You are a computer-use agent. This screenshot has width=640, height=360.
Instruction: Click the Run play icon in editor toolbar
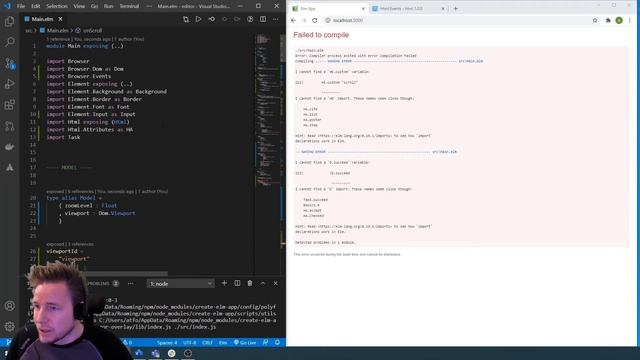click(x=198, y=19)
